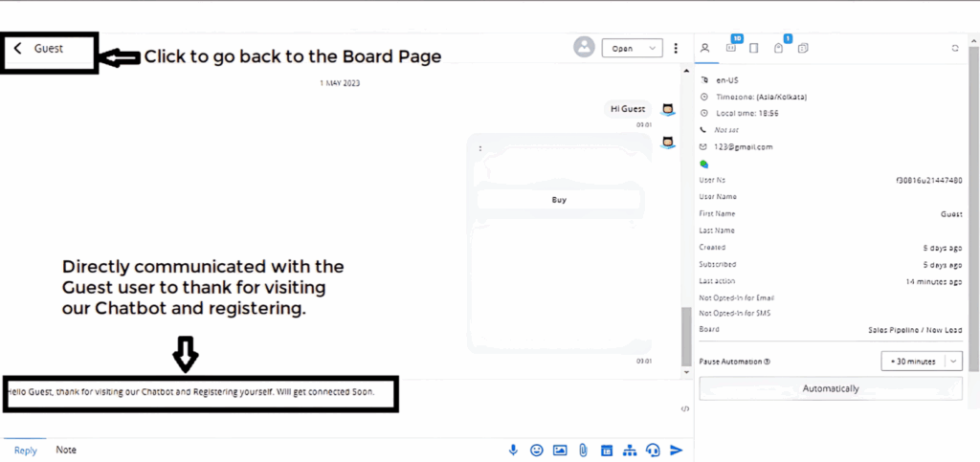
Task: Click the refresh icon in the user panel
Action: tap(955, 48)
